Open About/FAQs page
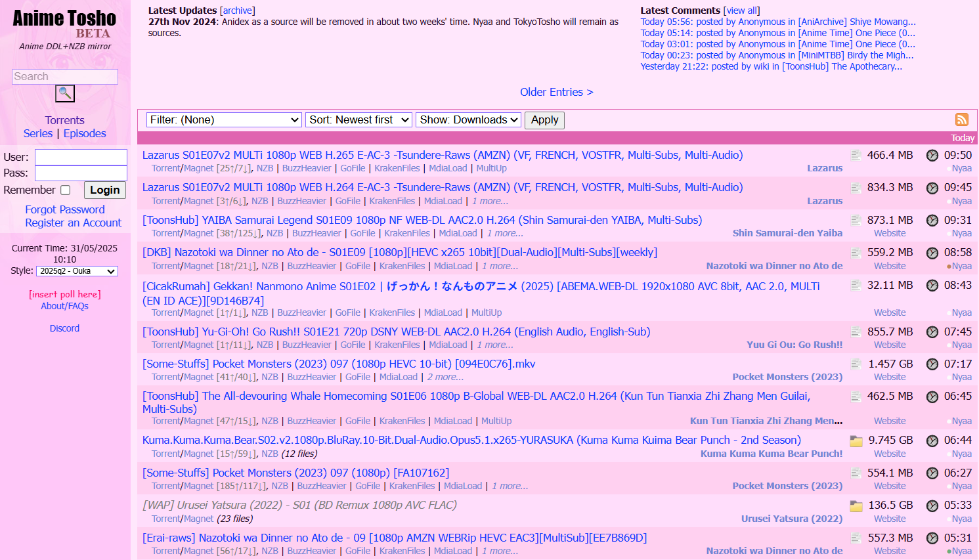This screenshot has width=979, height=560. click(64, 306)
